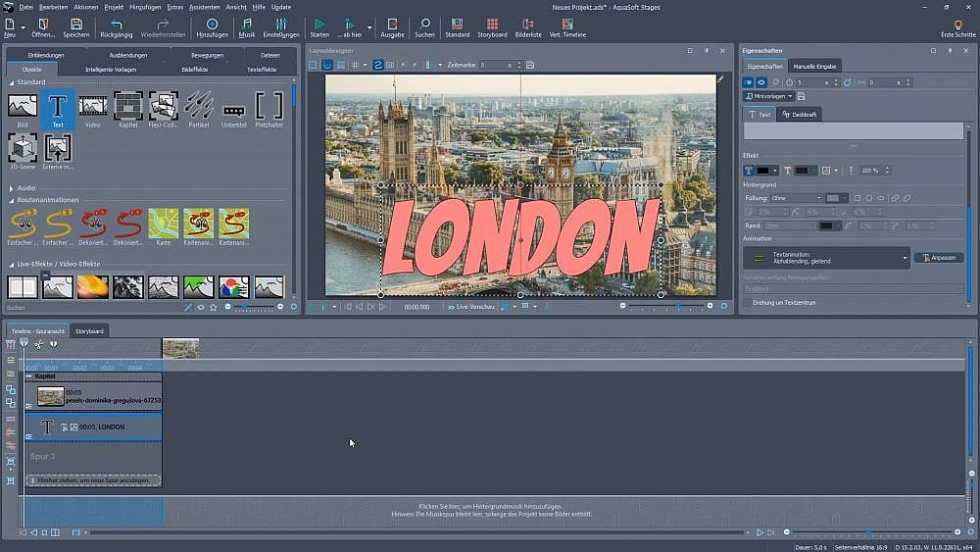Open the Textanimation dropdown
The image size is (980, 552).
click(827, 258)
